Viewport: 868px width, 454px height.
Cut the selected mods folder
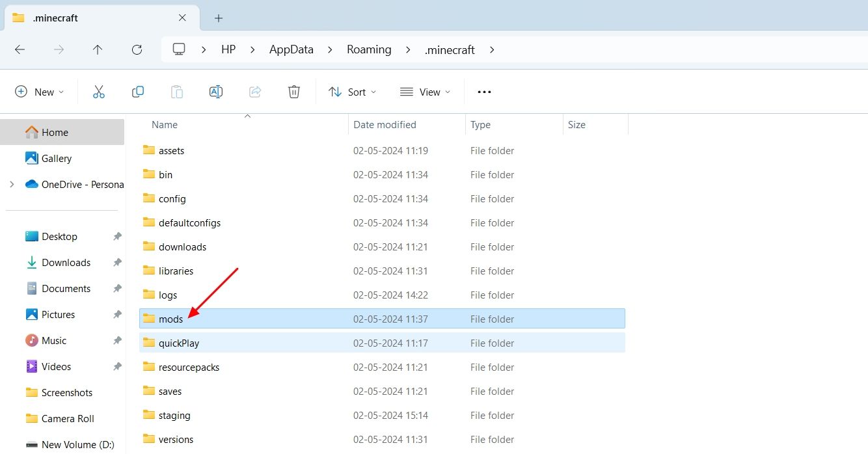point(99,92)
